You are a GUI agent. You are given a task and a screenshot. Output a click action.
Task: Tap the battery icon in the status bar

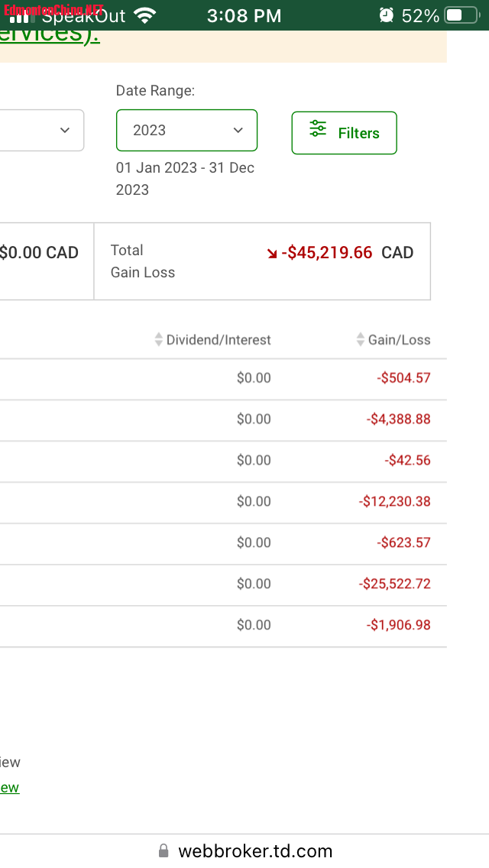(x=462, y=15)
